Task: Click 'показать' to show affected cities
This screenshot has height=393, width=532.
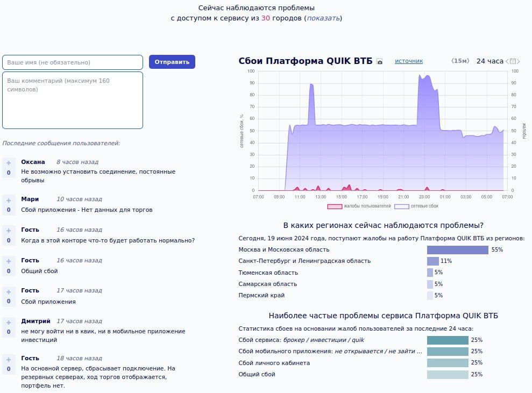Action: 323,18
